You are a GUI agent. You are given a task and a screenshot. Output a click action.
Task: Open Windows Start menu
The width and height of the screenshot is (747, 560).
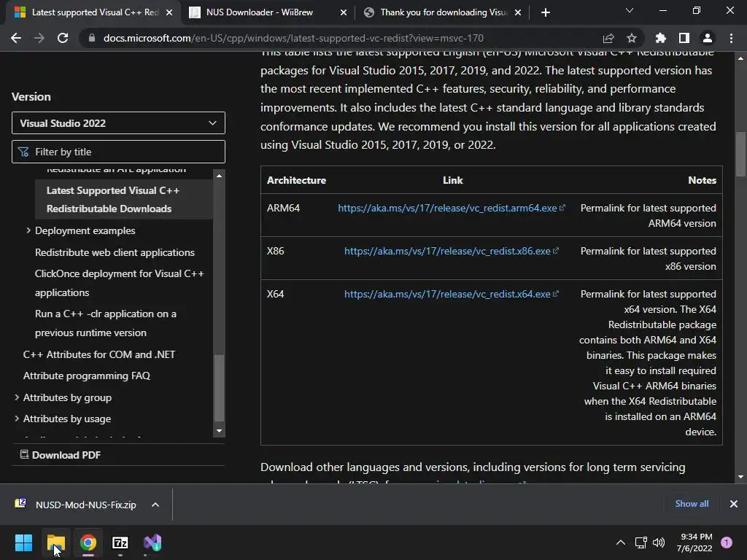pos(23,542)
